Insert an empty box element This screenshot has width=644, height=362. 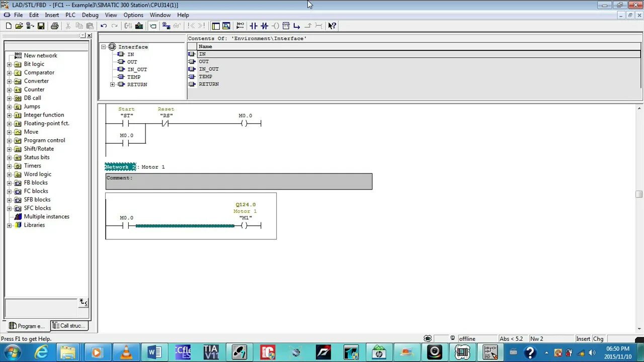click(286, 26)
